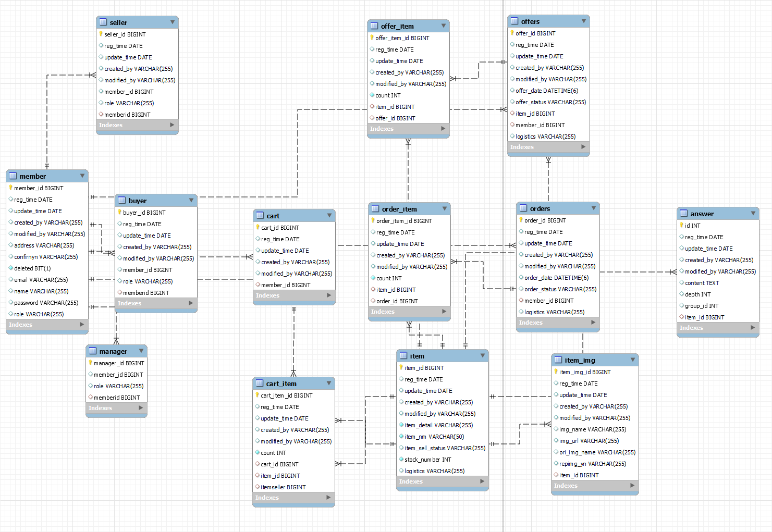Collapse the item_img table header arrow
The width and height of the screenshot is (772, 532).
(633, 360)
